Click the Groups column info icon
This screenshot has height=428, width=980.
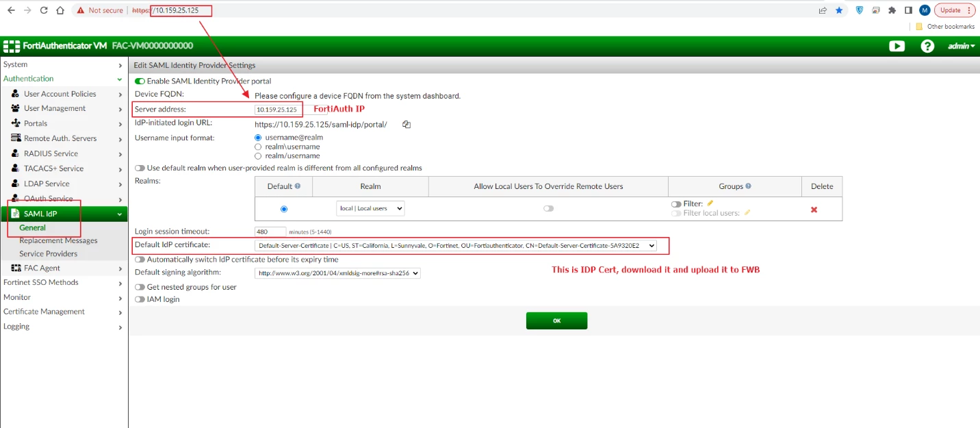[x=748, y=186]
